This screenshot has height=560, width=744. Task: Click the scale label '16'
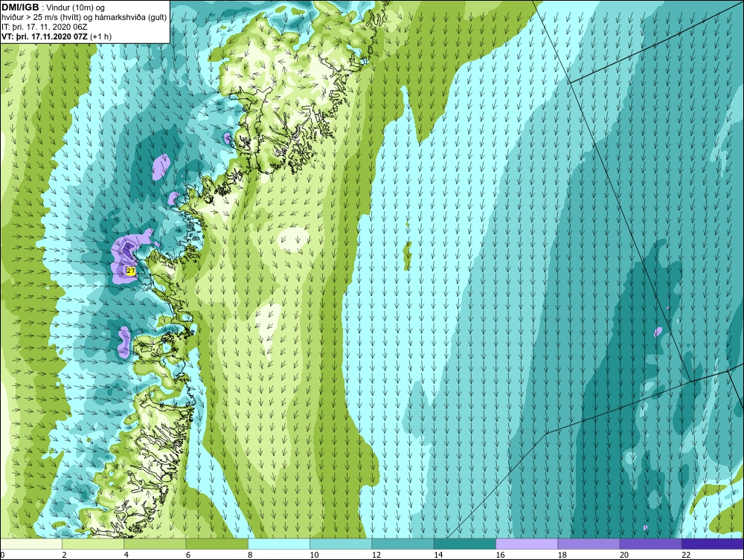coord(500,556)
